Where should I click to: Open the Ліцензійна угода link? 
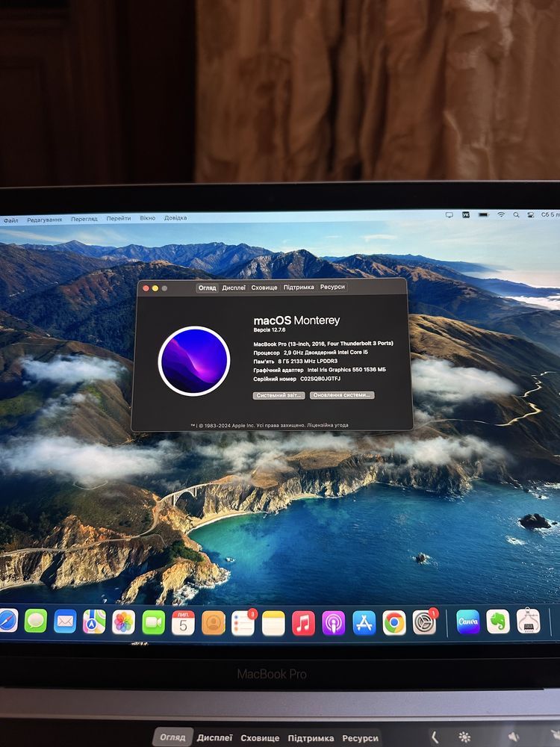[328, 425]
